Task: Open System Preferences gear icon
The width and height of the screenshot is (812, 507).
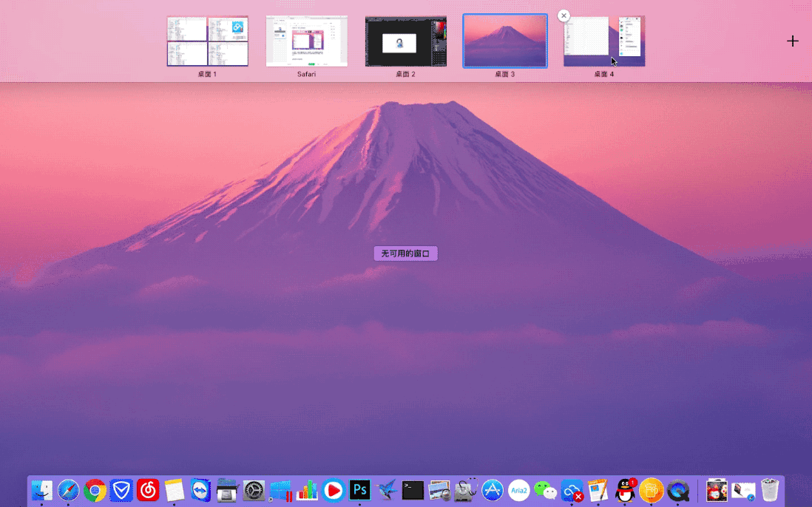Action: pos(254,490)
